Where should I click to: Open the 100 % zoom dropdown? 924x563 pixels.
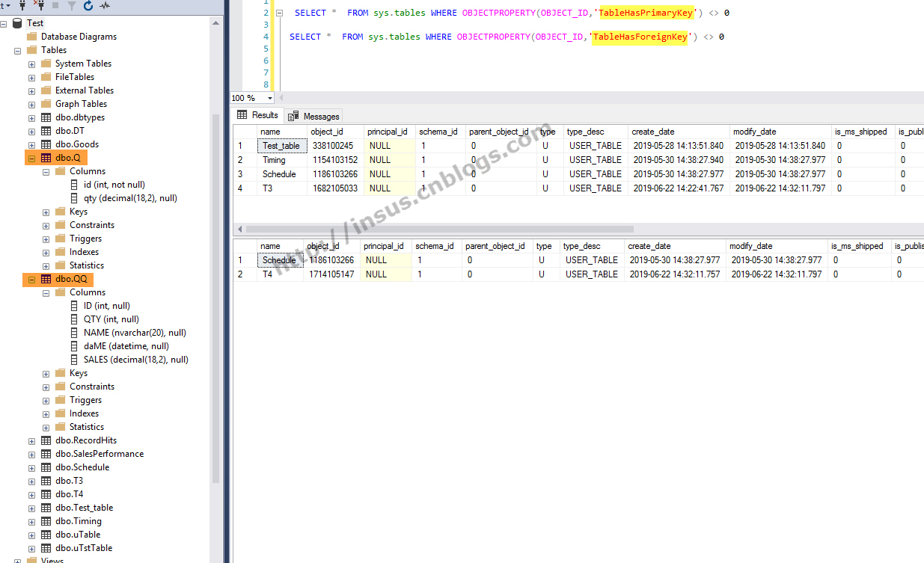pyautogui.click(x=269, y=99)
